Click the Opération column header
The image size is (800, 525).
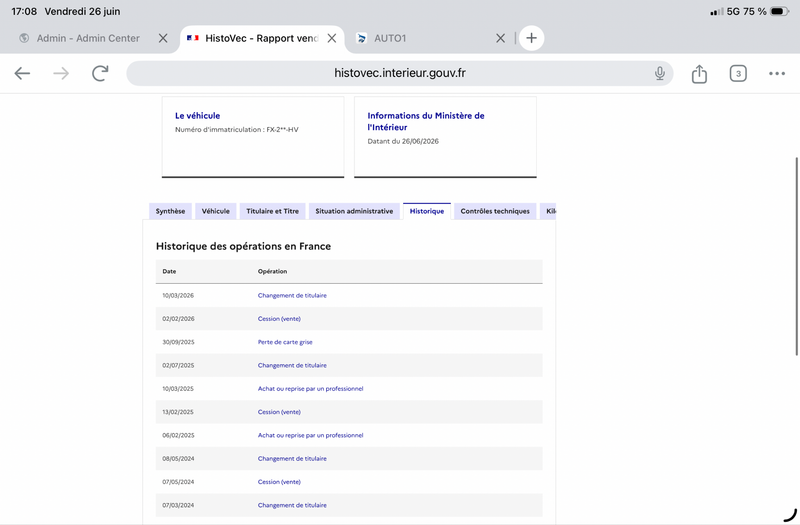[x=272, y=271]
